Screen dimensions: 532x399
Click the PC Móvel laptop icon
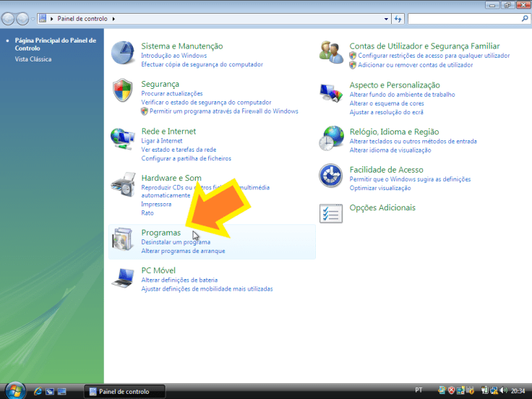122,278
